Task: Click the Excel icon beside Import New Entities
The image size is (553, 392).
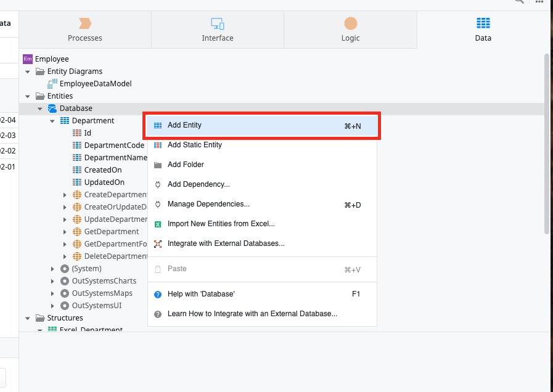Action: [158, 224]
